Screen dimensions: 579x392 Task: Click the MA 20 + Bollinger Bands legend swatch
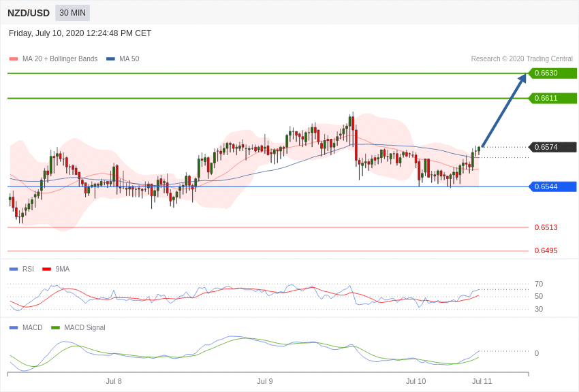point(14,59)
